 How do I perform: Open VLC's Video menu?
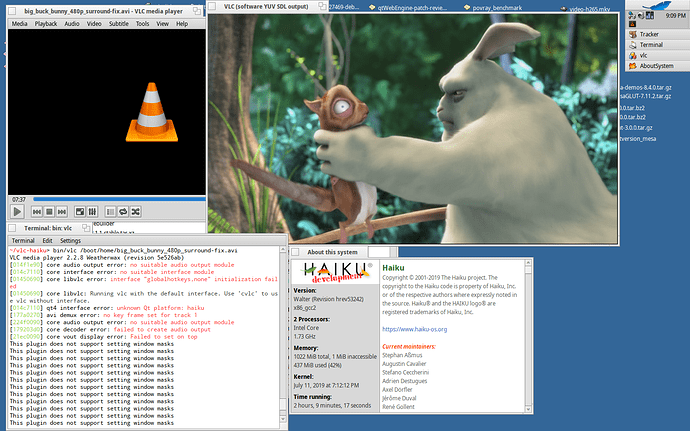(x=94, y=24)
